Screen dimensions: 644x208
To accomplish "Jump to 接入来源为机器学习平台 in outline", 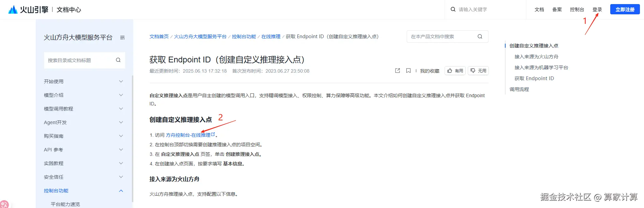I will 541,68.
